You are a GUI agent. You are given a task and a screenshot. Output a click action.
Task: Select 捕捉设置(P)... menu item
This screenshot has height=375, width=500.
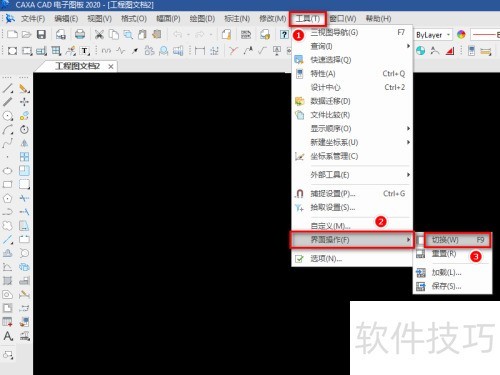(352, 193)
